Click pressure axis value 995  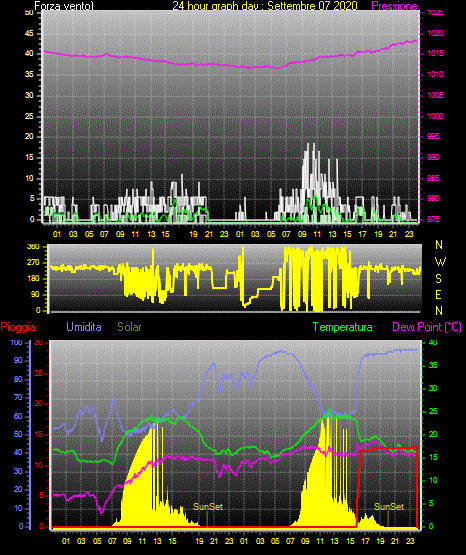[433, 136]
